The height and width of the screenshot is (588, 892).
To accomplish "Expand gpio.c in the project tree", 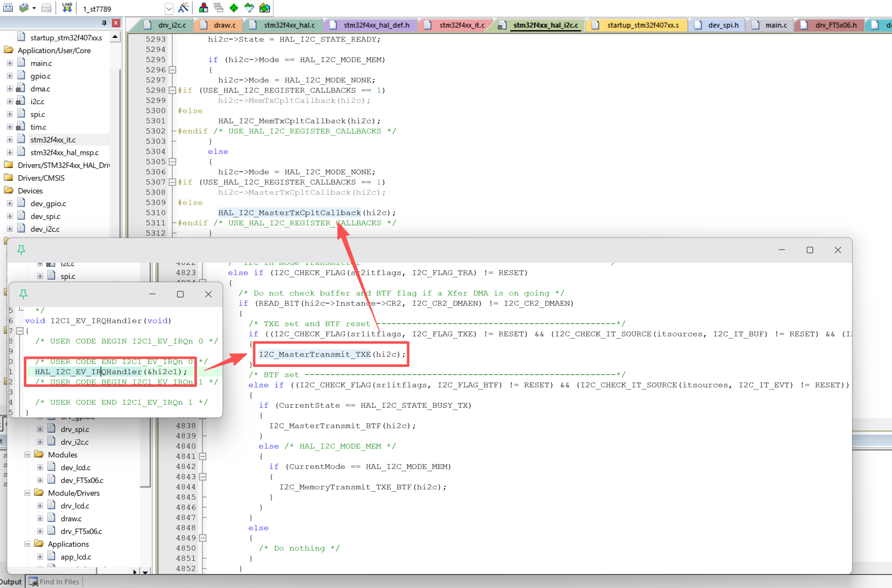I will (9, 76).
